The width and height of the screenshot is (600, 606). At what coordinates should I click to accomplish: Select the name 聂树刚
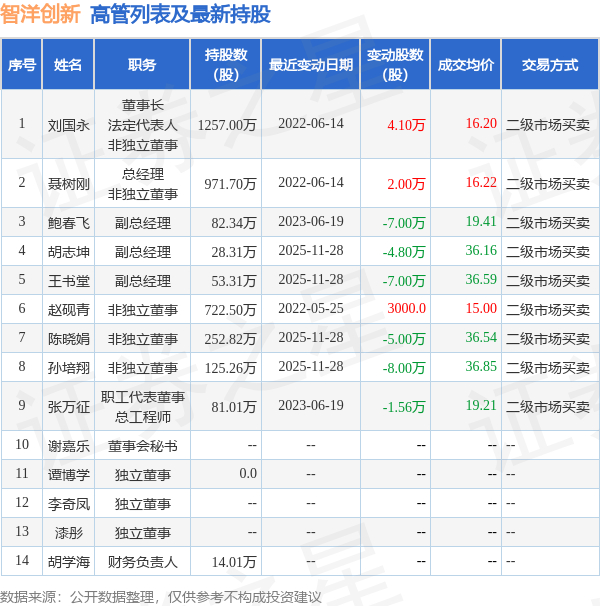pos(68,184)
